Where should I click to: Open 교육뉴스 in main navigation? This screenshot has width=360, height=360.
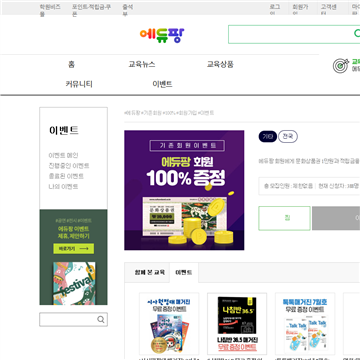coord(142,64)
